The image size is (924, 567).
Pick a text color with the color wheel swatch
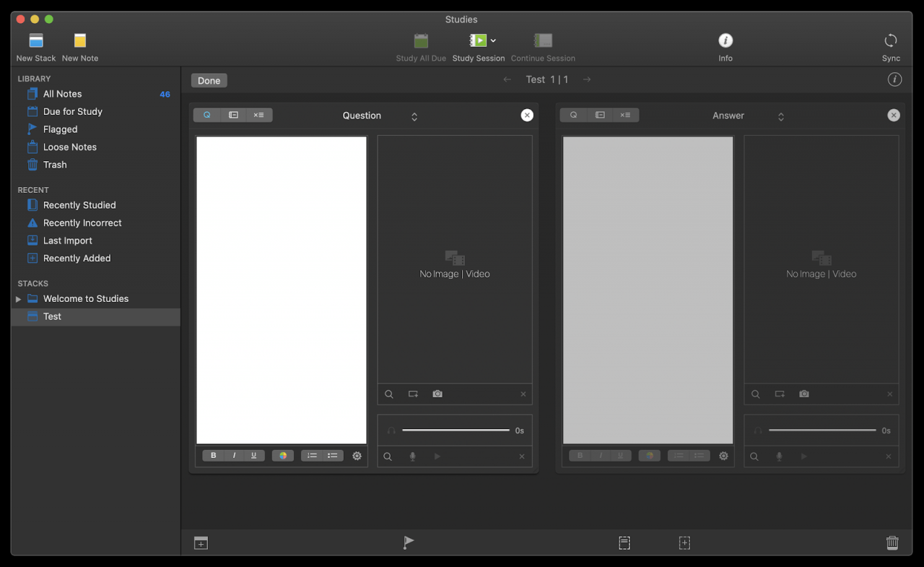click(282, 455)
